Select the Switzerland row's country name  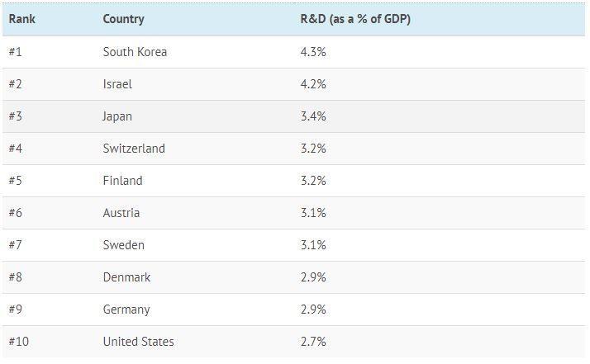coord(134,149)
